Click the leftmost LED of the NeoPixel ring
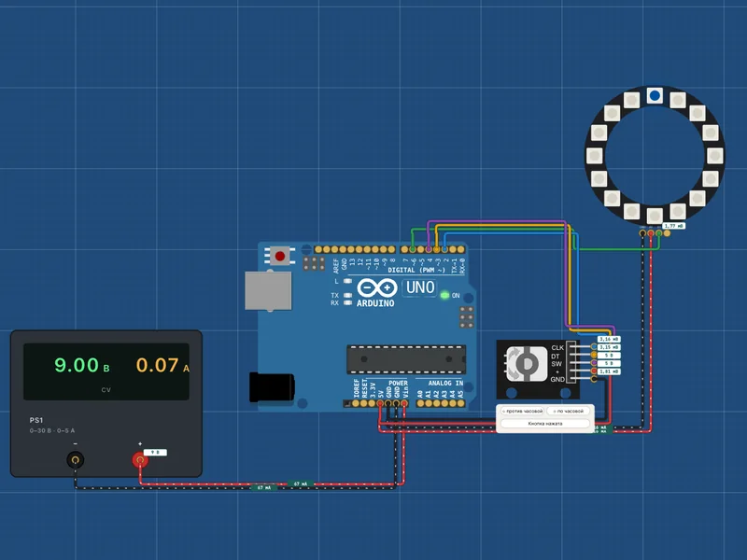747x560 pixels. point(594,155)
